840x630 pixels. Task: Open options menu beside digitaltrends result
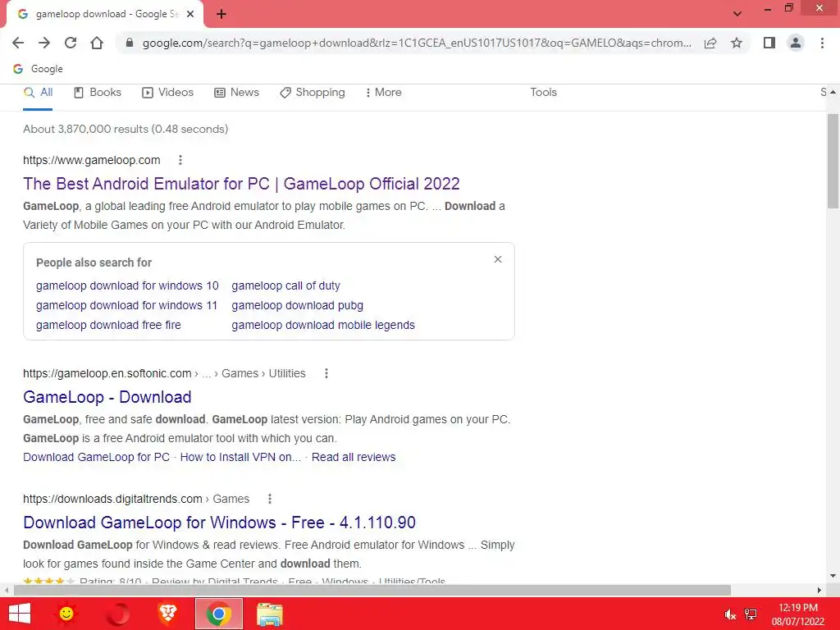pyautogui.click(x=270, y=499)
